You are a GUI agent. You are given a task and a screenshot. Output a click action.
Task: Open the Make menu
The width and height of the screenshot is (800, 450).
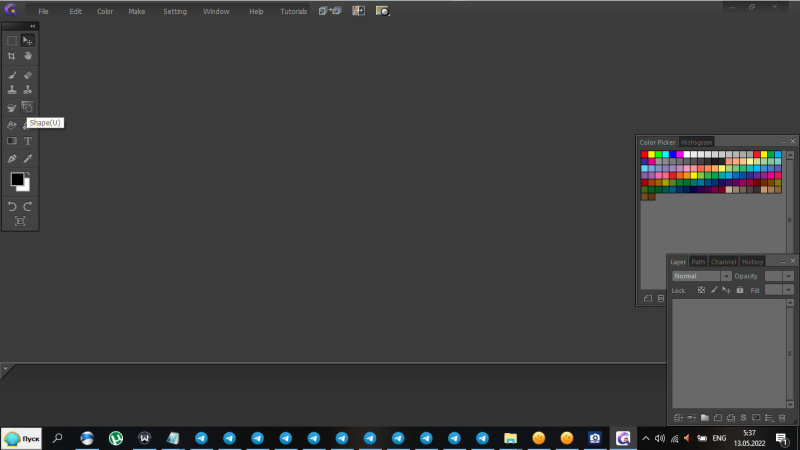[x=137, y=11]
